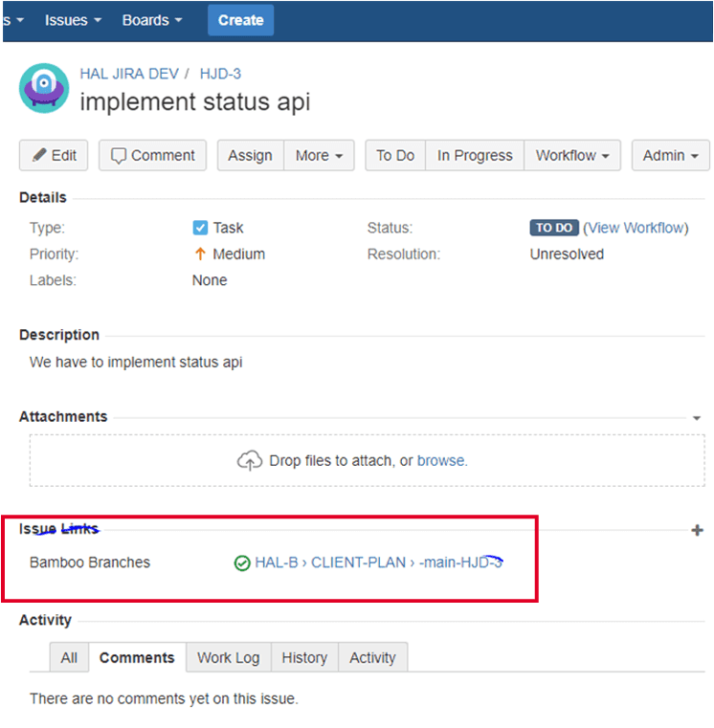Image resolution: width=714 pixels, height=728 pixels.
Task: Click the cloud upload icon
Action: pos(250,460)
